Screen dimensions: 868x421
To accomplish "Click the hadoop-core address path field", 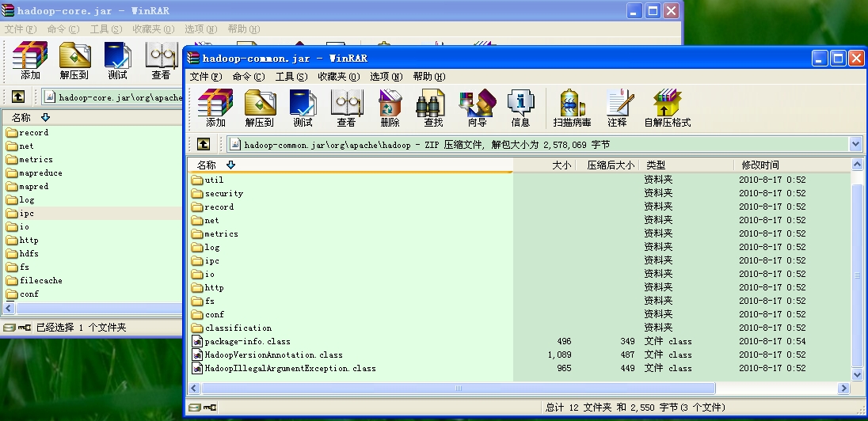I will [x=112, y=97].
